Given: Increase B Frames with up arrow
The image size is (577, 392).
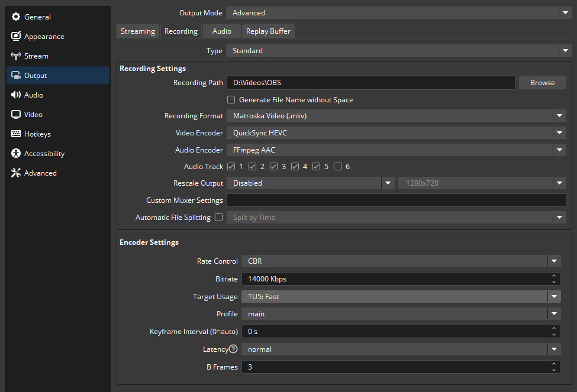Looking at the screenshot, I should [x=554, y=364].
